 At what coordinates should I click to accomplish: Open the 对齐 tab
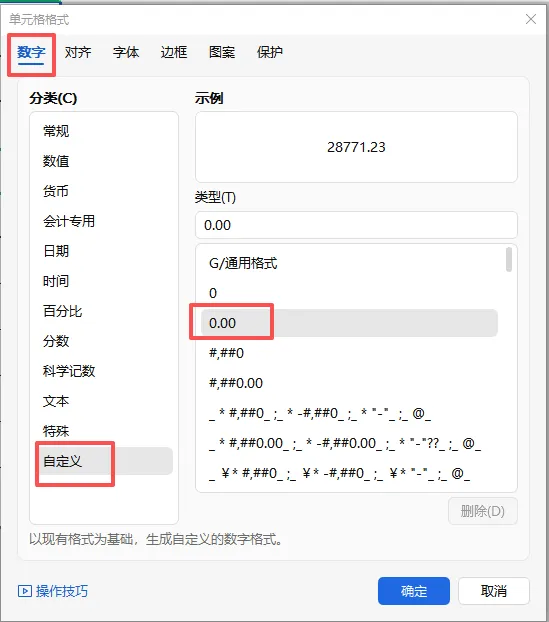point(78,52)
